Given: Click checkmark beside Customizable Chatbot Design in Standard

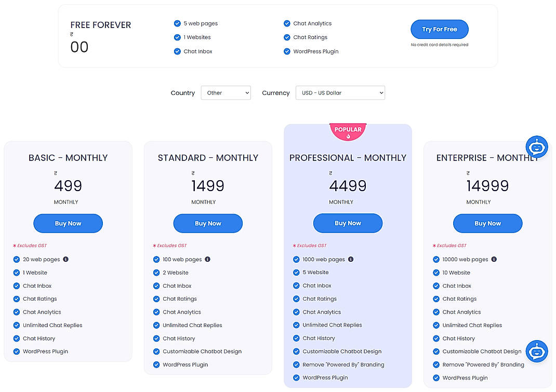Looking at the screenshot, I should pos(156,352).
